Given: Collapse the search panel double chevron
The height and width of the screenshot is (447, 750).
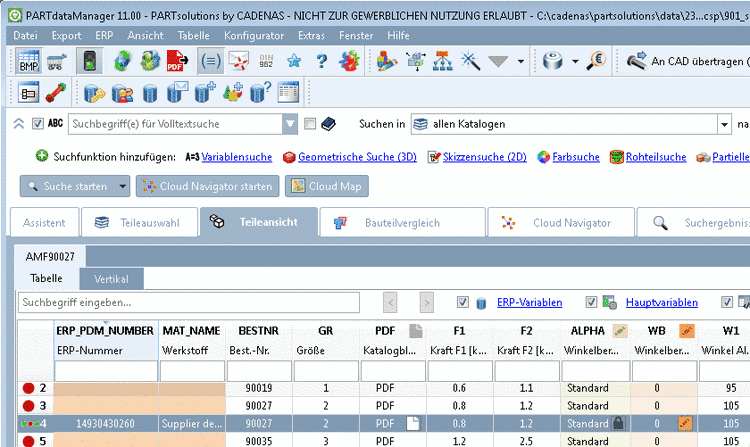Looking at the screenshot, I should pyautogui.click(x=19, y=124).
